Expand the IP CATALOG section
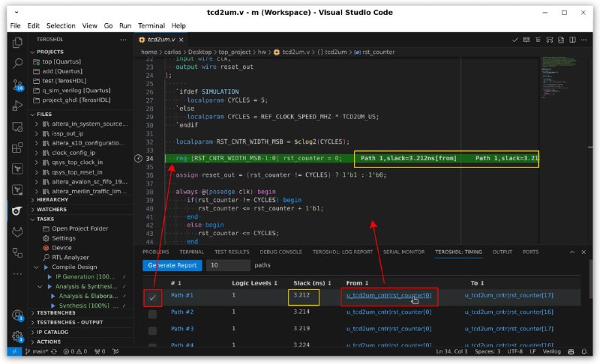 point(81,332)
